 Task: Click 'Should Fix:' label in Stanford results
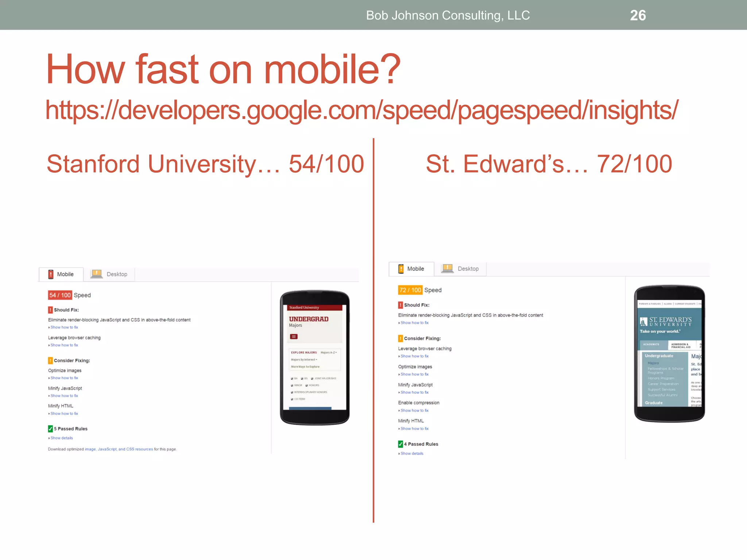(x=66, y=310)
